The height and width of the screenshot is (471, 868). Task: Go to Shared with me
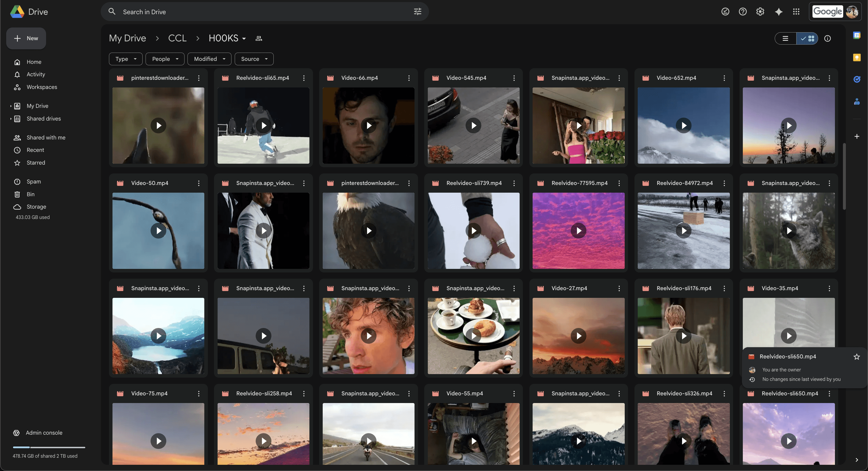46,138
